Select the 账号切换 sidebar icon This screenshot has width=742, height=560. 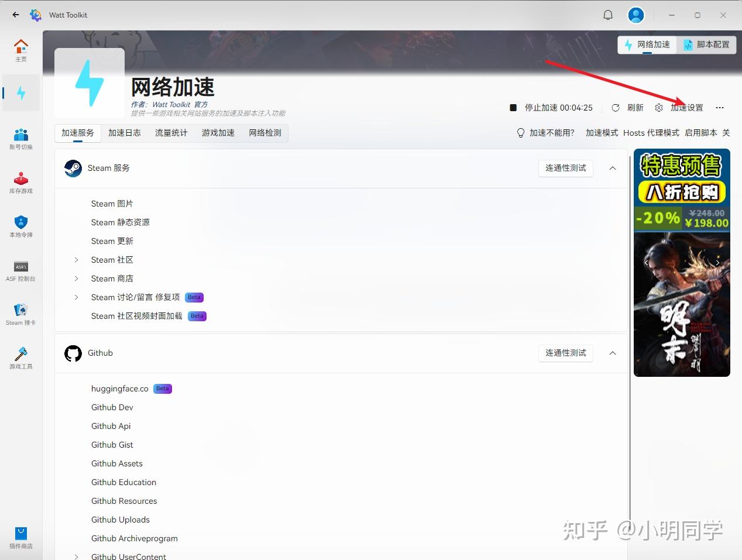tap(21, 138)
